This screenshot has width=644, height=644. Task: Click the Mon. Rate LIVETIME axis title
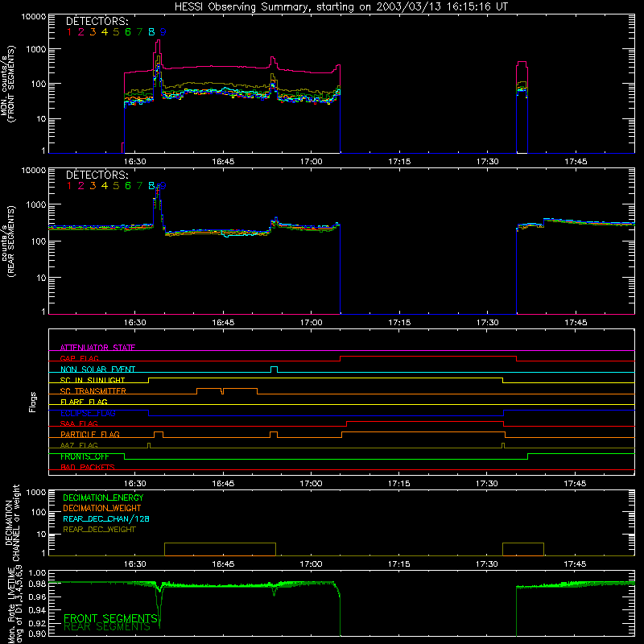[x=11, y=605]
